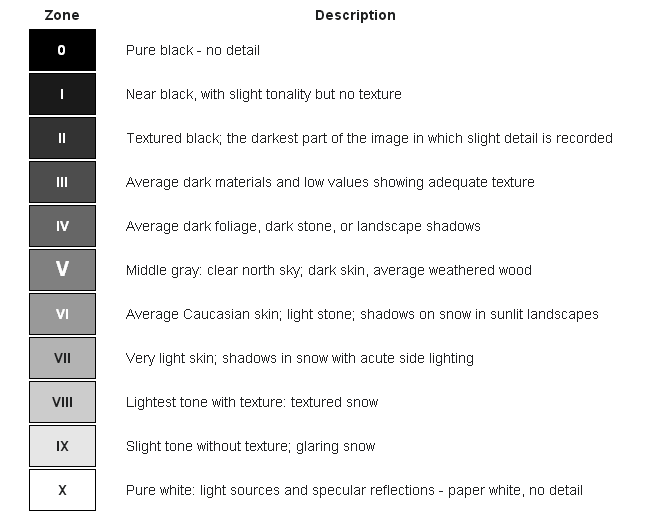Click the pure black Zone 0 swatch
The image size is (668, 524).
[62, 50]
